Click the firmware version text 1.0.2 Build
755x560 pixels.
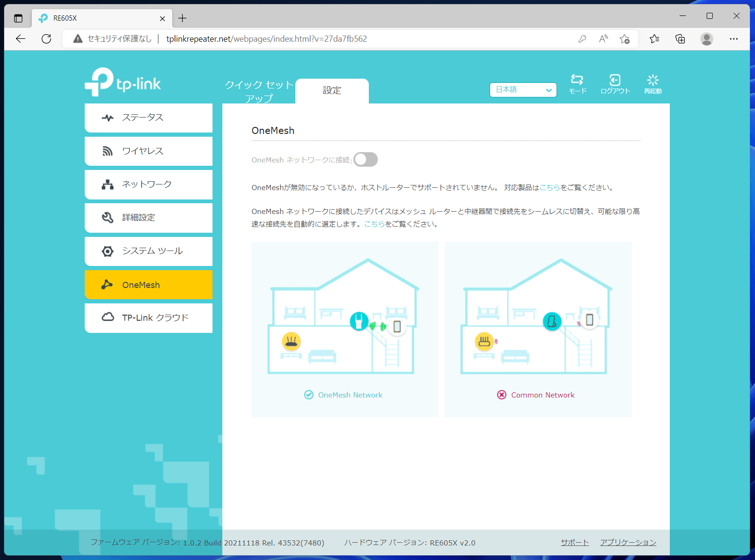tap(202, 543)
